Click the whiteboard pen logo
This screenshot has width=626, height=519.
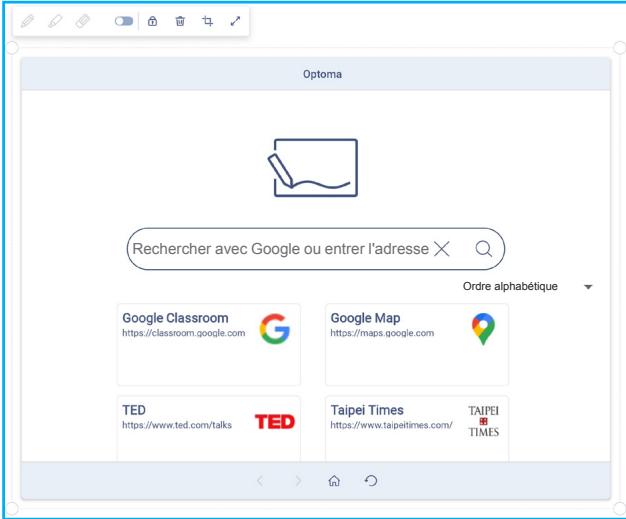(313, 168)
